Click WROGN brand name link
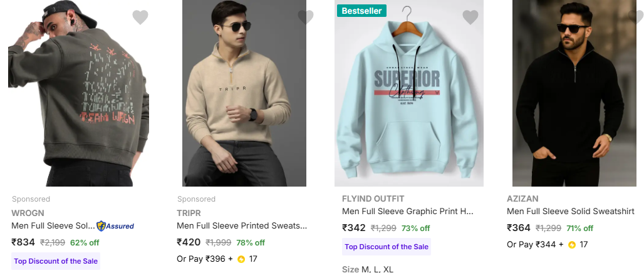The image size is (644, 273). click(x=28, y=213)
